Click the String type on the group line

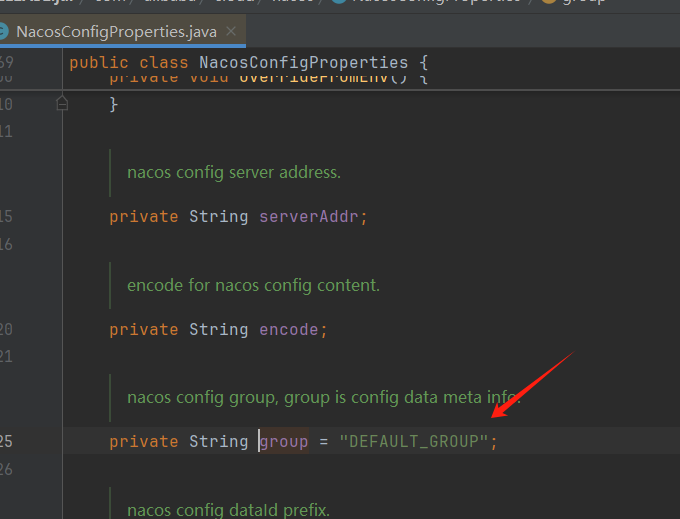click(219, 441)
